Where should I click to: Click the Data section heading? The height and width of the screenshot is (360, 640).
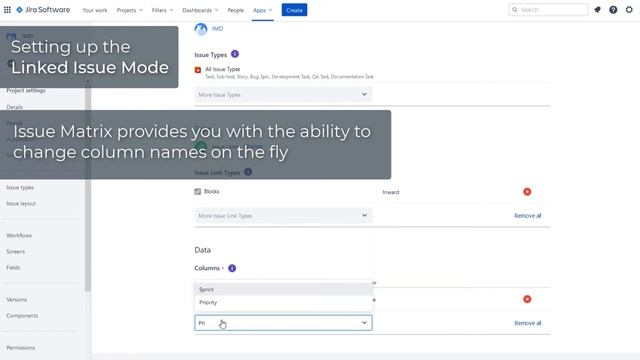point(202,250)
